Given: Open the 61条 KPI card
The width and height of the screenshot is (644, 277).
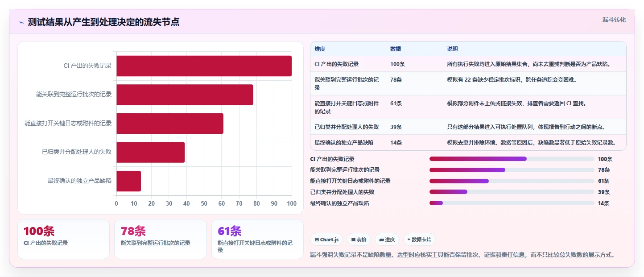Looking at the screenshot, I should [x=257, y=239].
